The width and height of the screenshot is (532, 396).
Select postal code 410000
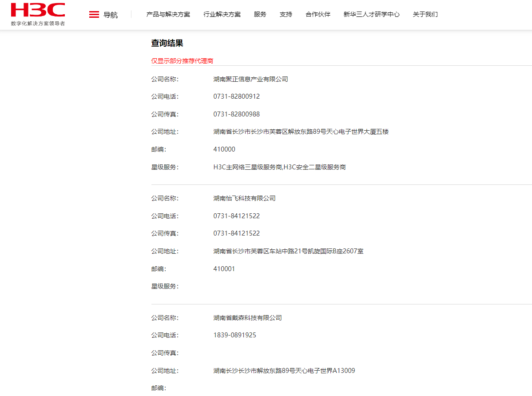pos(224,149)
